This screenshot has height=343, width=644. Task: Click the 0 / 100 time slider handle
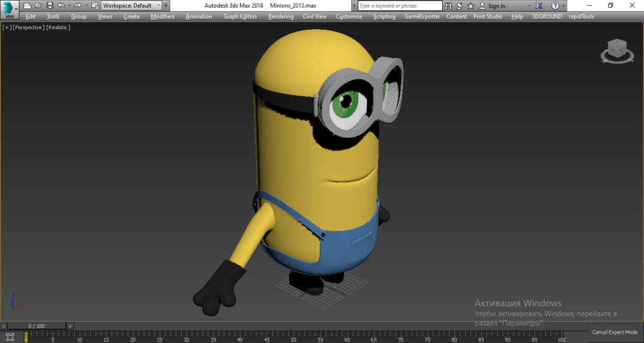[x=37, y=326]
